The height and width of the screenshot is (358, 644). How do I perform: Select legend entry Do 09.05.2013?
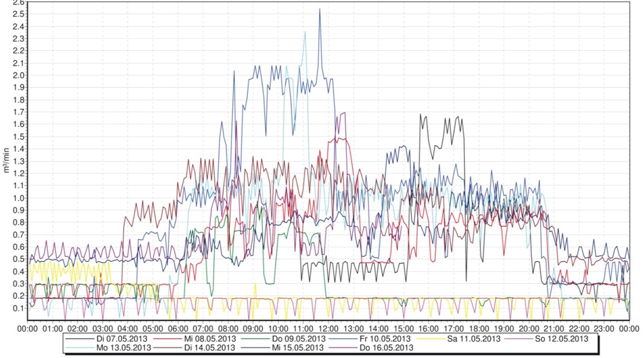point(283,339)
